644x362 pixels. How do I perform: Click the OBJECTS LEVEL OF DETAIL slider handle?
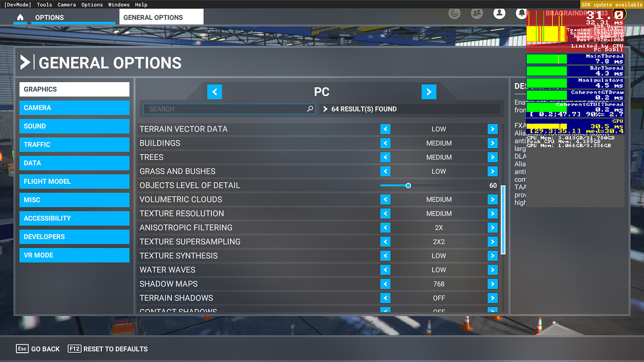point(408,185)
